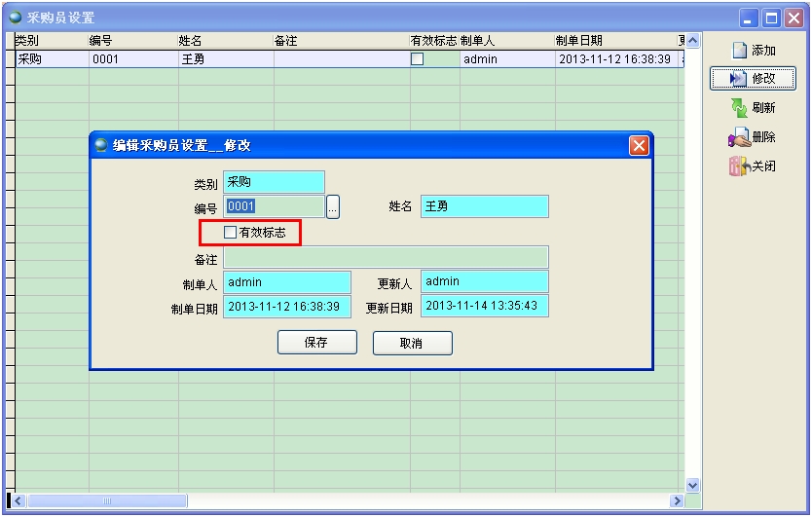The width and height of the screenshot is (812, 517).
Task: Click horizontal scrollbar right arrow
Action: coord(677,500)
